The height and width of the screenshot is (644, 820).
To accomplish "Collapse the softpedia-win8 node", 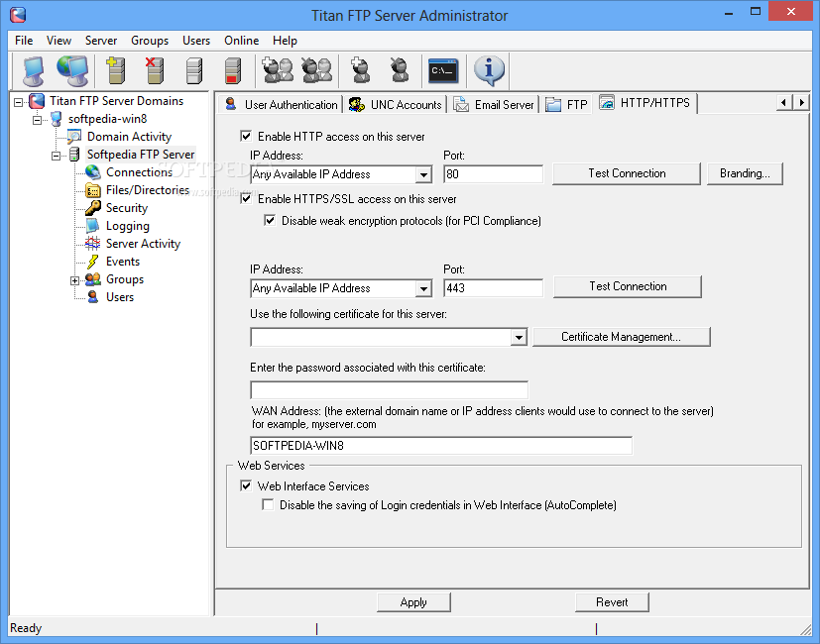I will (x=37, y=120).
